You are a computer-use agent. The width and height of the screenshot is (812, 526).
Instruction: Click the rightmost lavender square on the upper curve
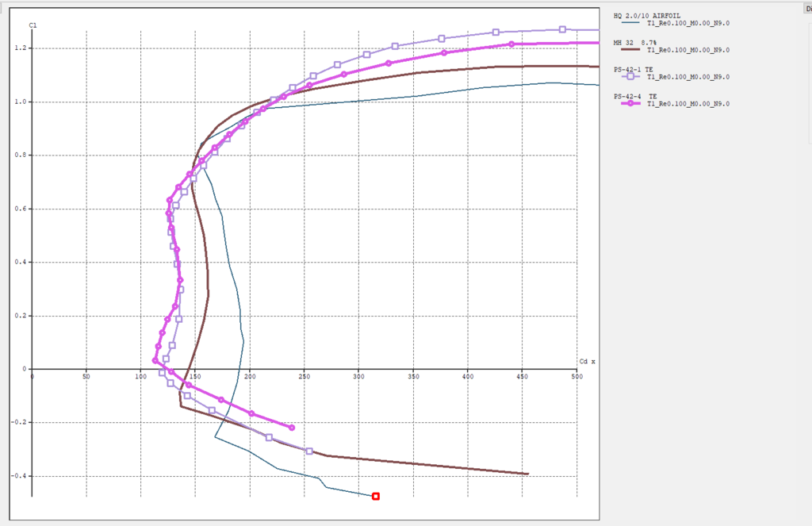point(562,29)
